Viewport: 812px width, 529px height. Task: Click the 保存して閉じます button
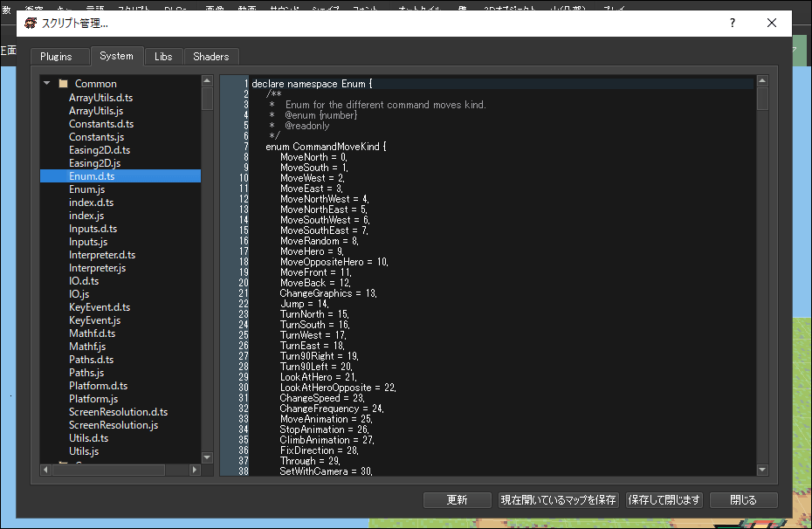pos(664,500)
